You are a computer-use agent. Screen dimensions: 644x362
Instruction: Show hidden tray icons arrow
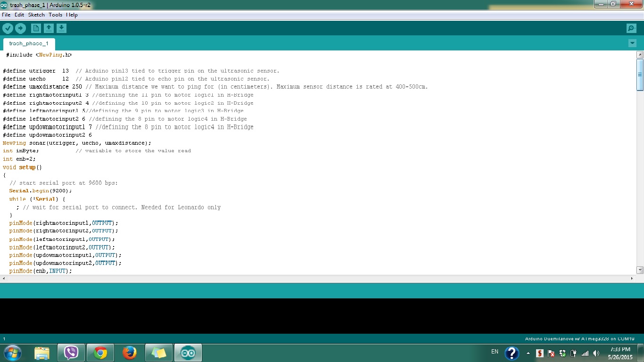pyautogui.click(x=528, y=353)
